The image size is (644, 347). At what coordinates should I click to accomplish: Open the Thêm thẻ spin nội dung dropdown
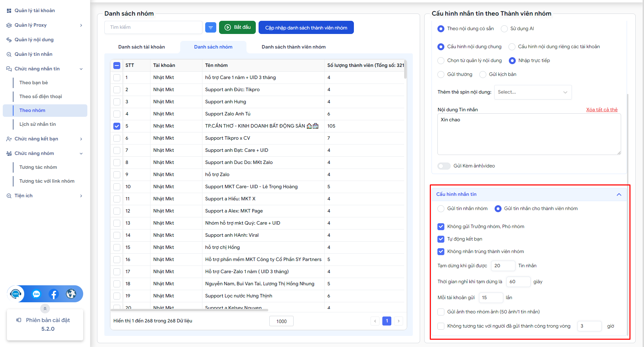pyautogui.click(x=532, y=92)
